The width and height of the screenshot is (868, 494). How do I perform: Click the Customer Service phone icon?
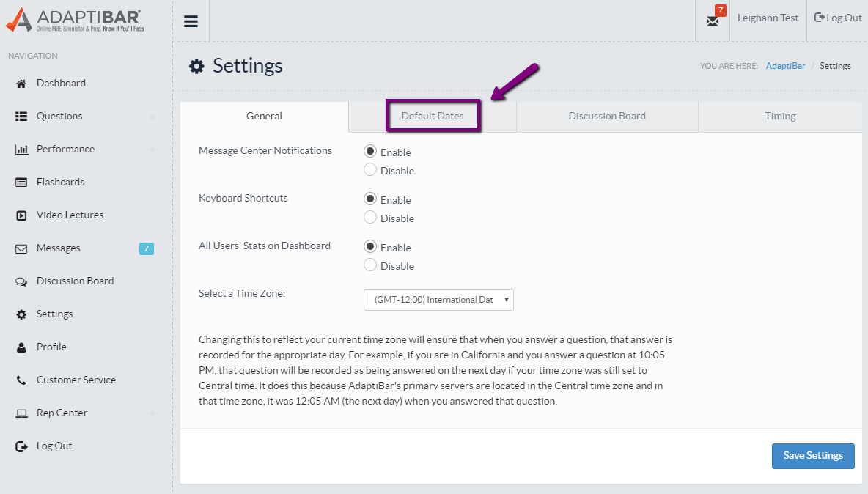click(21, 380)
